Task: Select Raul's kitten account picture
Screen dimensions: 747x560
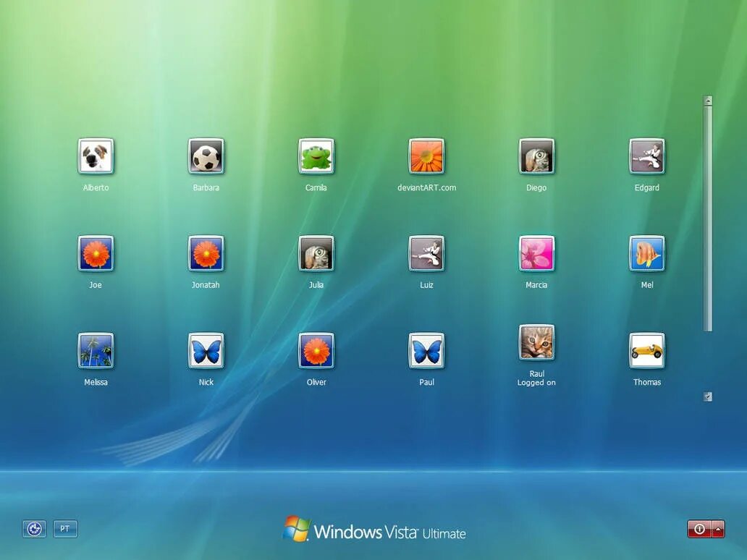Action: pos(536,342)
